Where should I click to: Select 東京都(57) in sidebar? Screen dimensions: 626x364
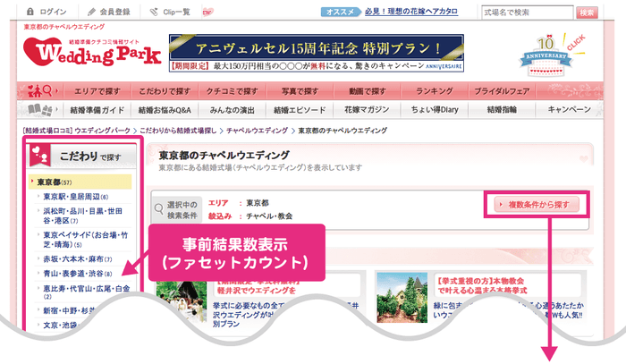click(80, 182)
